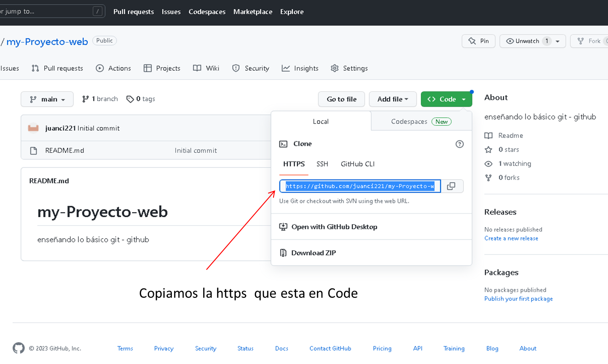Open the Unwatch options dropdown arrow
The width and height of the screenshot is (608, 364).
pyautogui.click(x=558, y=41)
